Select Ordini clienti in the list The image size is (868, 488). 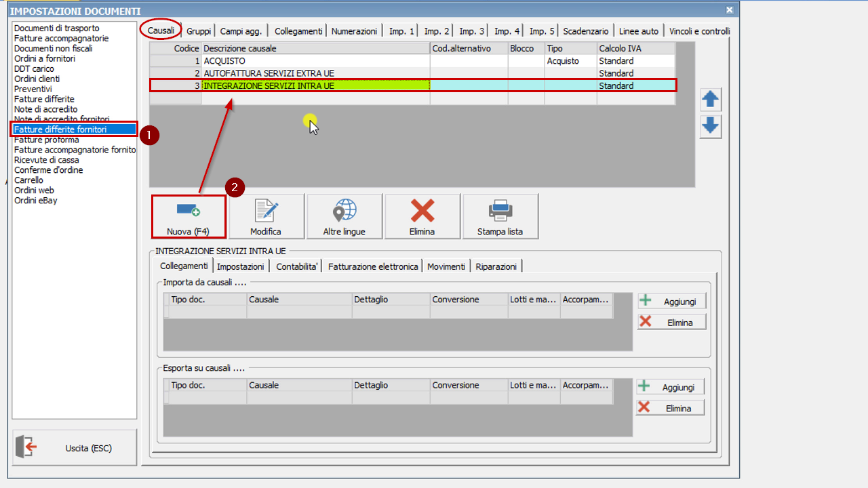tap(37, 79)
